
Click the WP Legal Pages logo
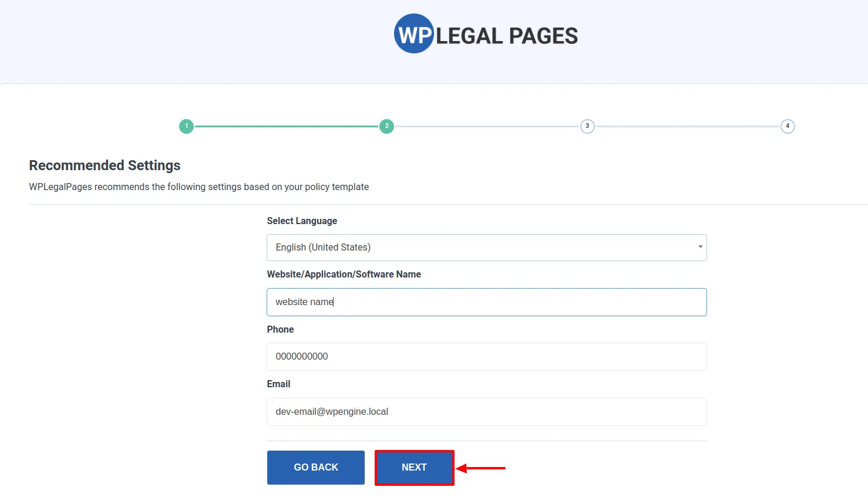pos(486,34)
